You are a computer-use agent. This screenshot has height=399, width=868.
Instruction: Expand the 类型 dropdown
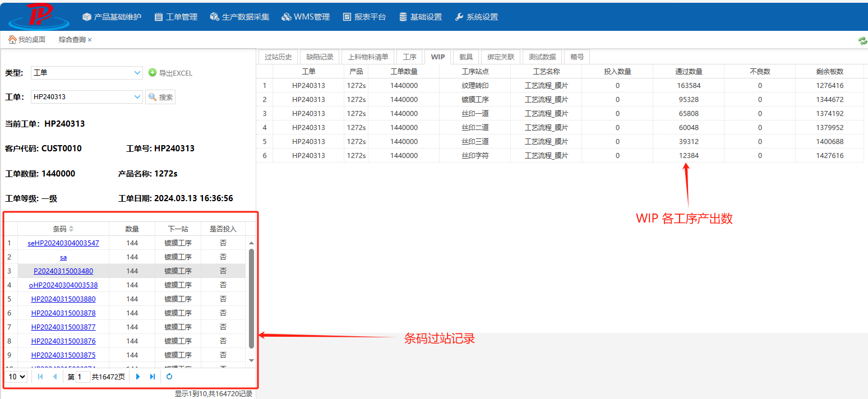[138, 73]
